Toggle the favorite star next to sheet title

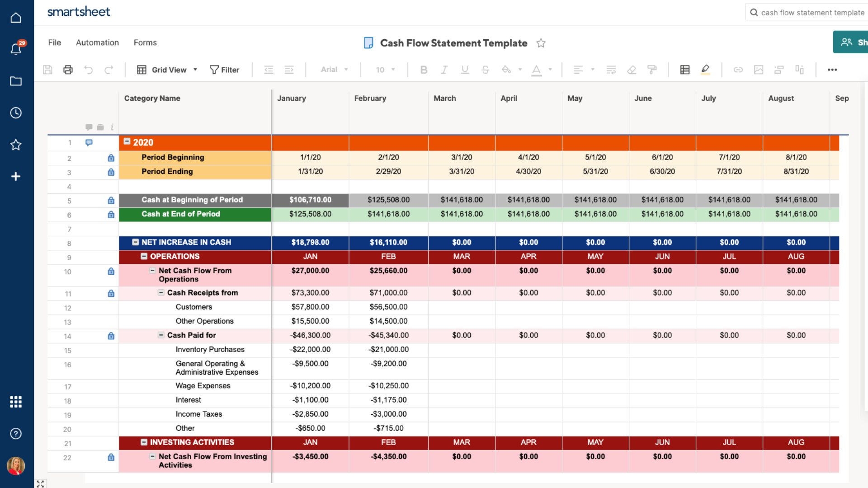[x=541, y=43]
